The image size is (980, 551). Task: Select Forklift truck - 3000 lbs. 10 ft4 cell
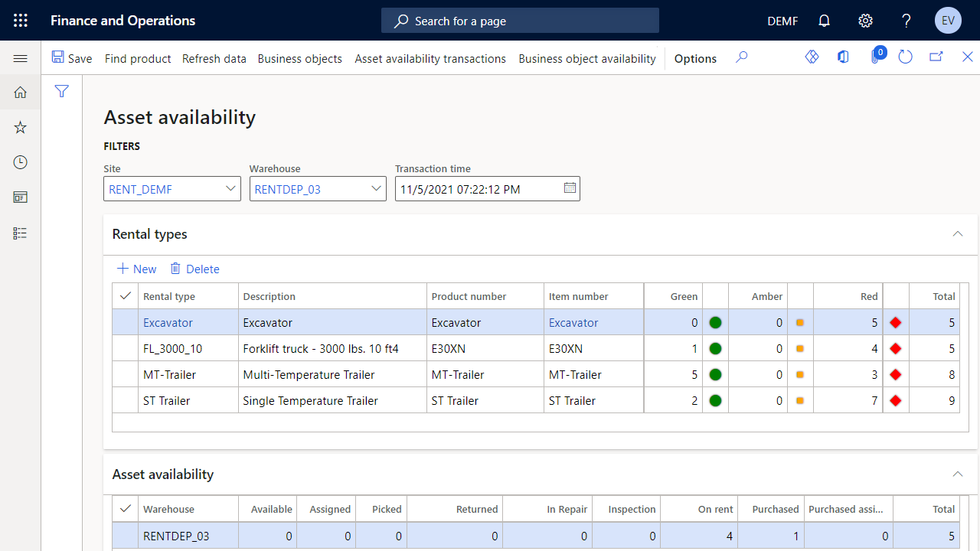pyautogui.click(x=332, y=348)
